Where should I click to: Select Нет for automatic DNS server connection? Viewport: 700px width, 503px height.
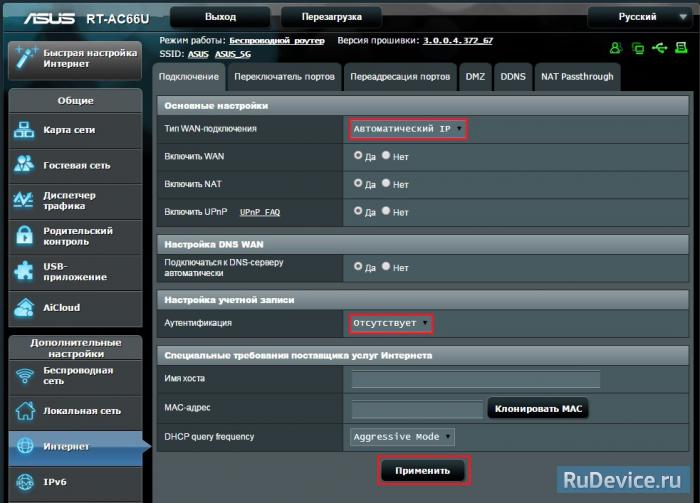[386, 266]
